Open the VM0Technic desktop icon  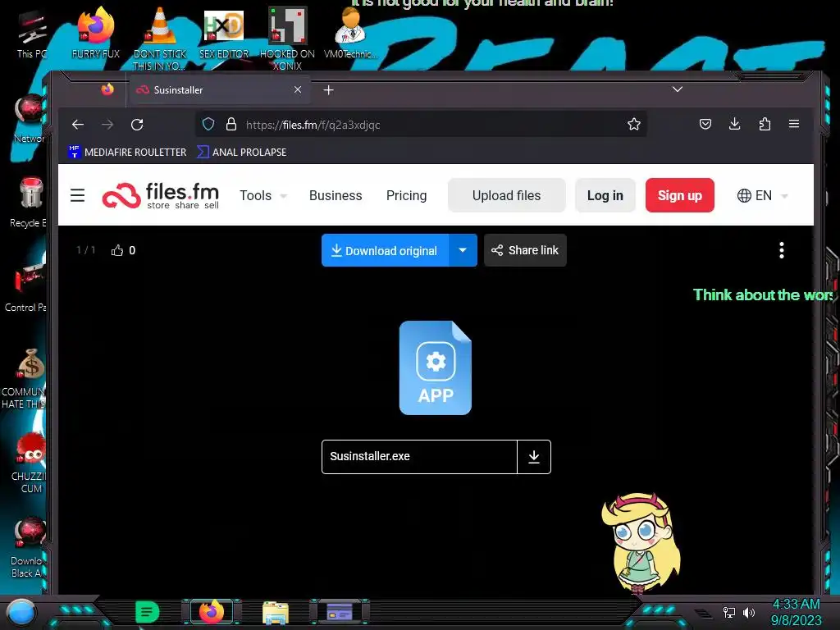(x=350, y=32)
